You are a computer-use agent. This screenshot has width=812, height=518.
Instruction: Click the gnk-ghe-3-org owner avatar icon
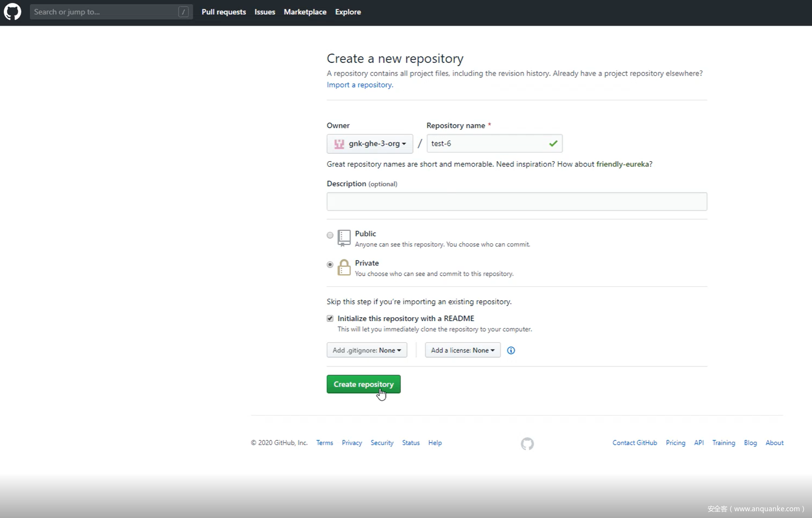click(339, 144)
